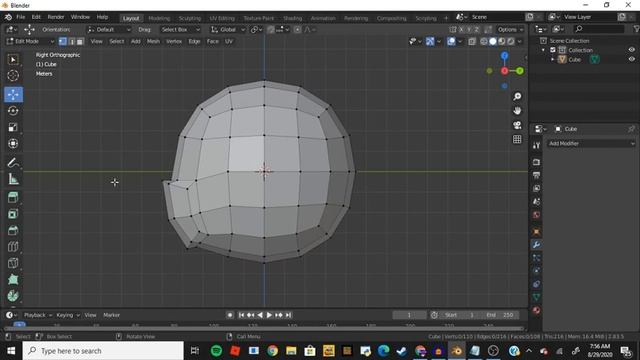Open the Options dropdown
This screenshot has height=360, width=640.
[510, 29]
